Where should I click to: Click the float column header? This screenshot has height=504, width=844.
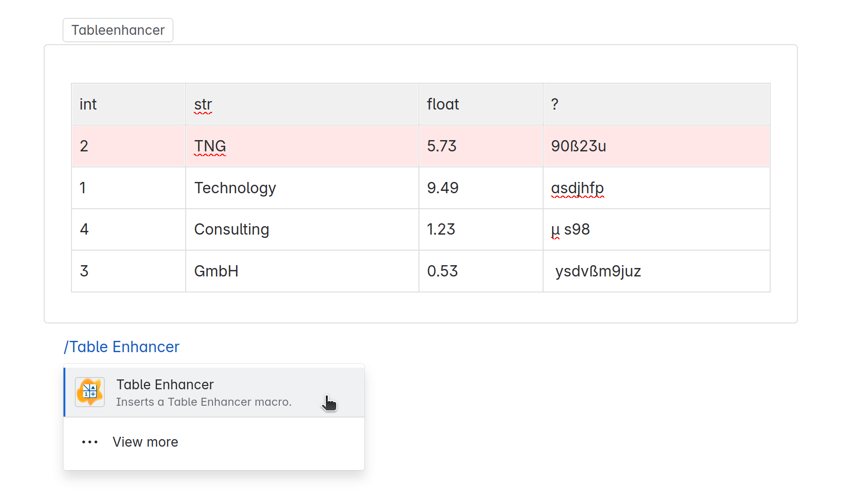(x=442, y=104)
